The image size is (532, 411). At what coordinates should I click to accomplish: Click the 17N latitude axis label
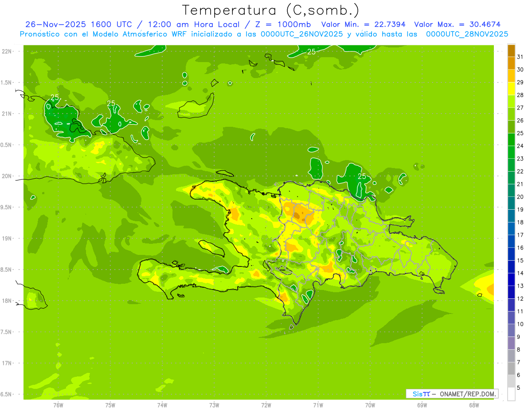7,363
